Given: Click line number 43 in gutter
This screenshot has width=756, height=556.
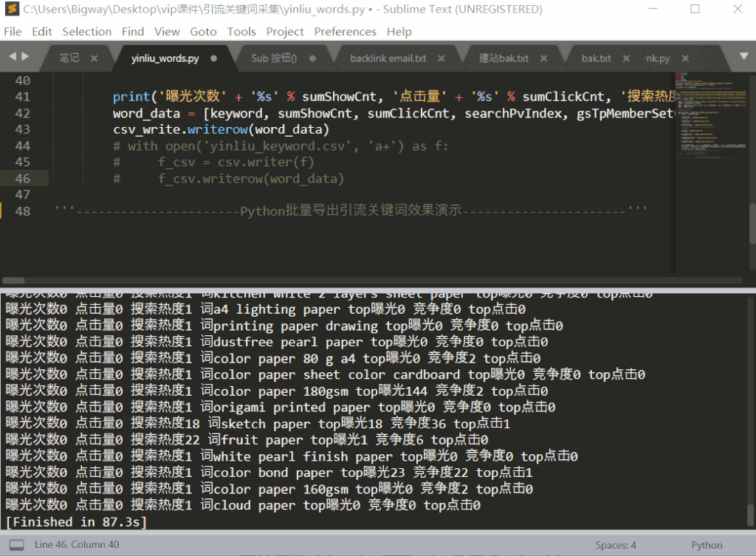Looking at the screenshot, I should pyautogui.click(x=23, y=129).
